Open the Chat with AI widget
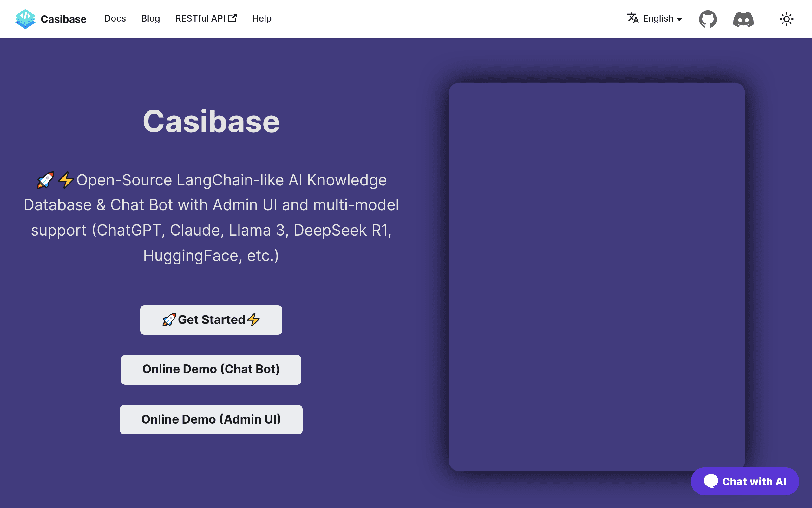The height and width of the screenshot is (508, 812). pyautogui.click(x=745, y=481)
